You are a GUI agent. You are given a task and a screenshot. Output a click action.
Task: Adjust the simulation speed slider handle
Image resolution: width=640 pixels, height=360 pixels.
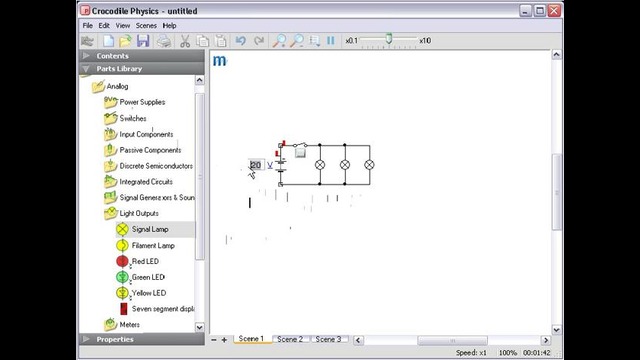389,39
